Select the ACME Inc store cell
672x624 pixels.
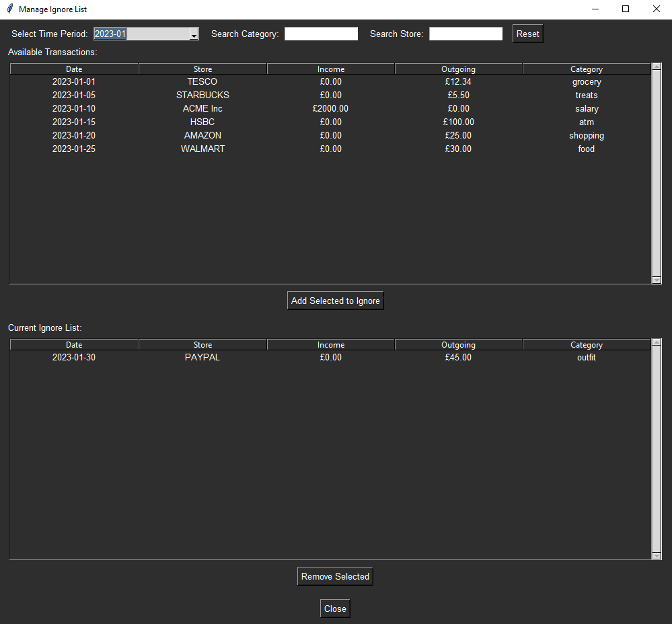pyautogui.click(x=202, y=108)
